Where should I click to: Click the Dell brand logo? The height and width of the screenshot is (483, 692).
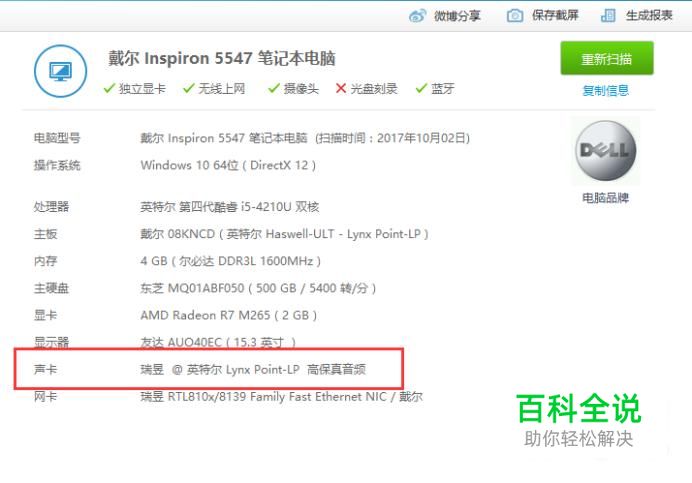[606, 151]
